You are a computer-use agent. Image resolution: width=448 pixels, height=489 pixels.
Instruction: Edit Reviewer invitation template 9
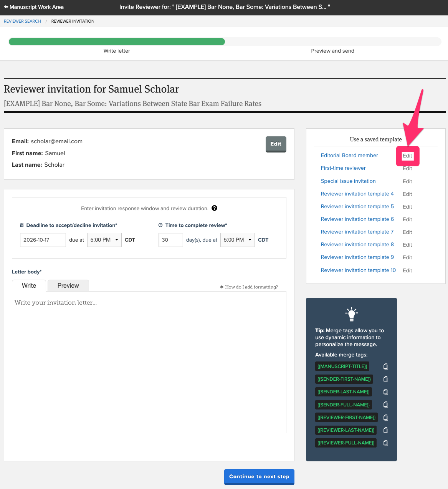(407, 257)
